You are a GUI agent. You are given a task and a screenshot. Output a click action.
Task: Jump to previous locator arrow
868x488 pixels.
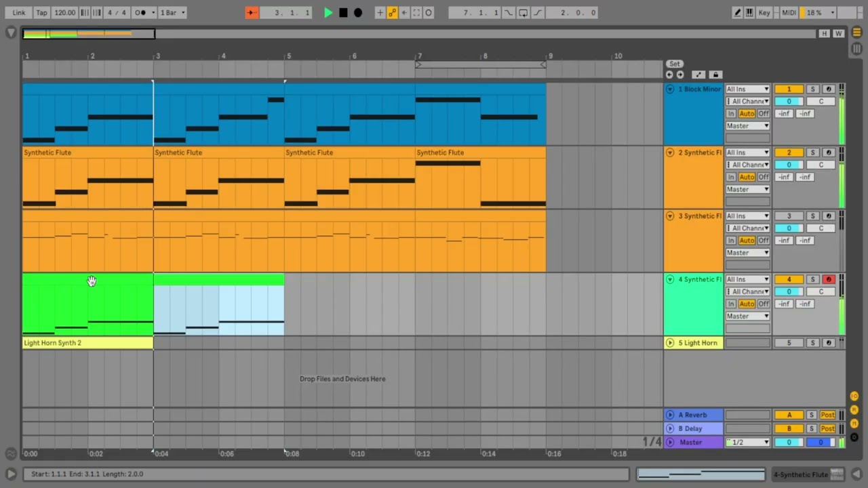tap(669, 75)
